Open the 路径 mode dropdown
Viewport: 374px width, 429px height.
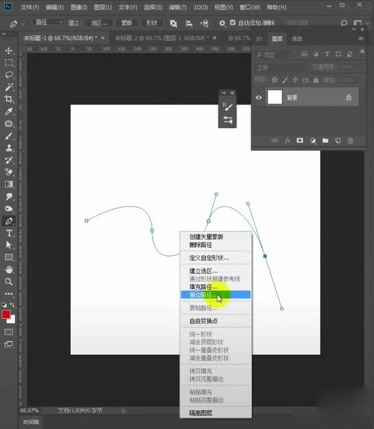point(48,23)
